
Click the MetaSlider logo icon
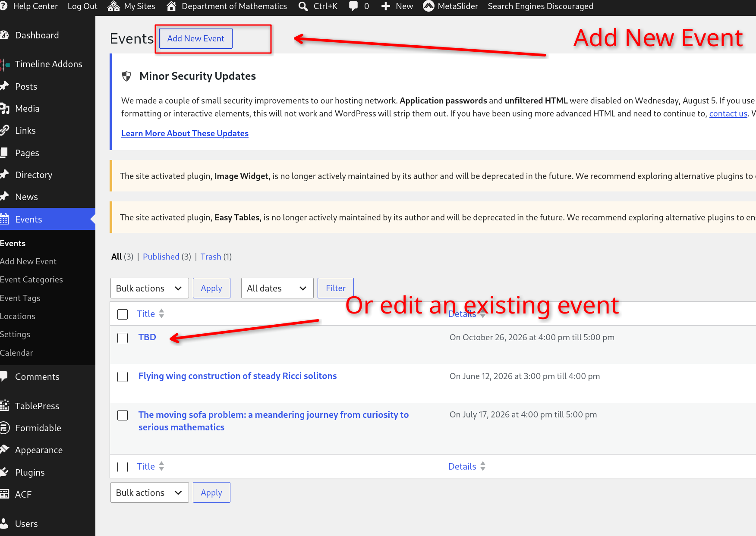click(428, 6)
